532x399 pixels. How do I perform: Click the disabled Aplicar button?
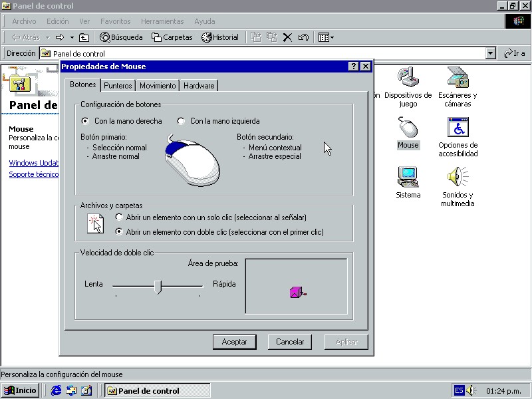pyautogui.click(x=346, y=342)
